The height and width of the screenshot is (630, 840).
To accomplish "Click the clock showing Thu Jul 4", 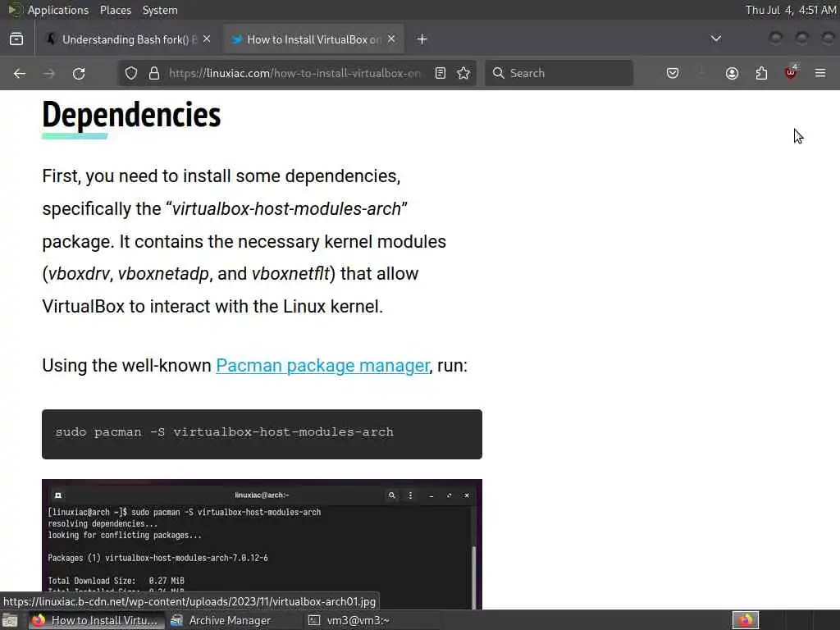I will 791,10.
